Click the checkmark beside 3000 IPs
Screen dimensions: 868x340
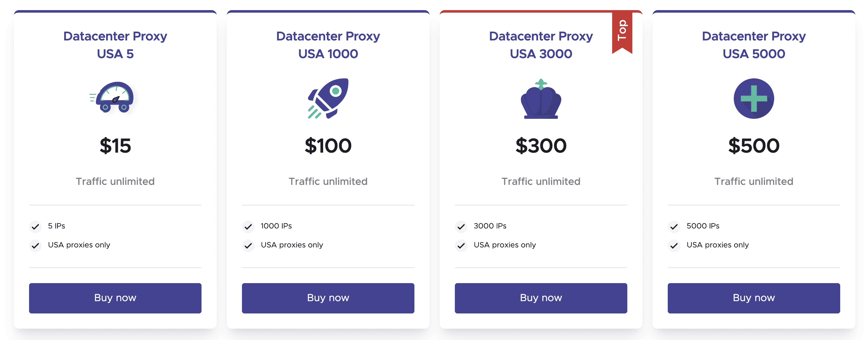461,227
